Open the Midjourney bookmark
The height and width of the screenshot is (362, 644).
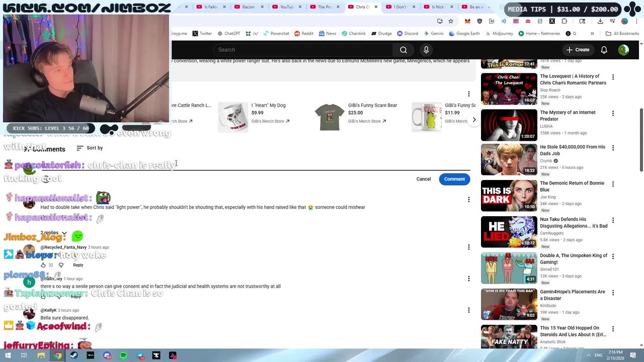(499, 34)
